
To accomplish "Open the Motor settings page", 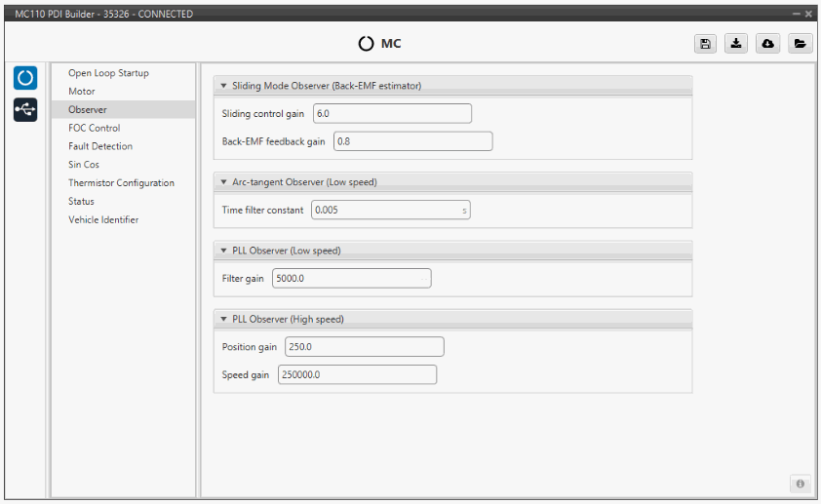I will coord(82,92).
